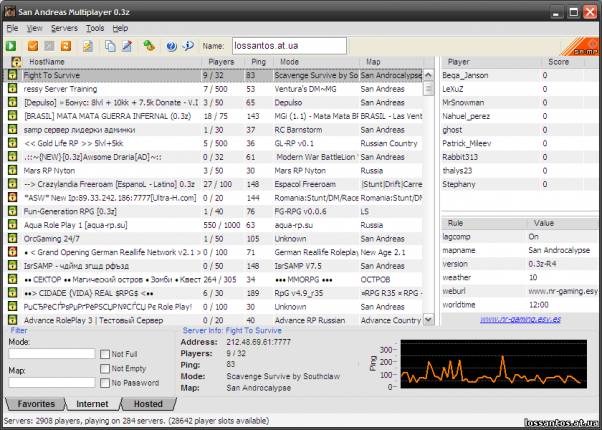Click the Server Properties pencil icon
Screen dimensions: 602x430
coord(127,46)
